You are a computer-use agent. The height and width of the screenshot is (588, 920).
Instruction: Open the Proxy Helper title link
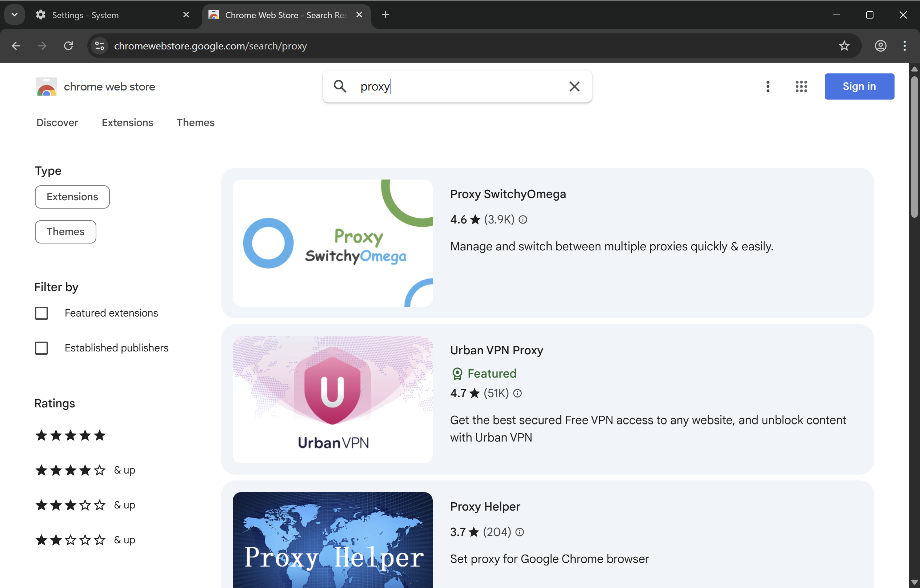pos(485,506)
